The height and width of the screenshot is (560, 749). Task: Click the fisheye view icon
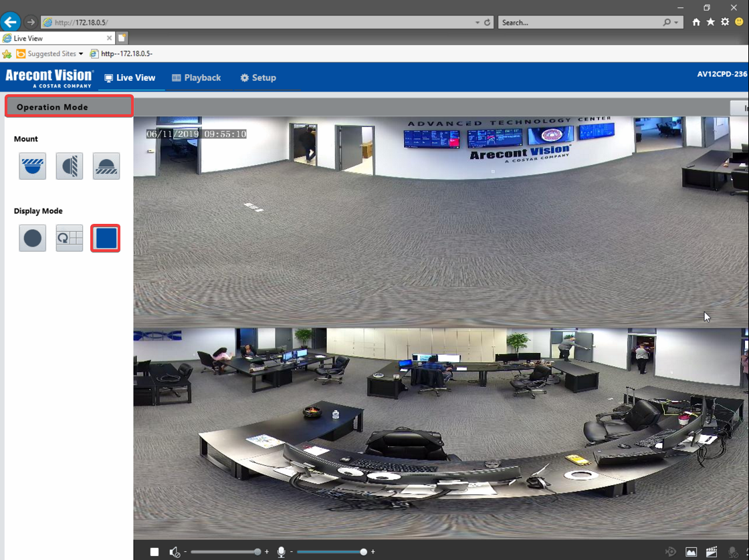[671, 551]
